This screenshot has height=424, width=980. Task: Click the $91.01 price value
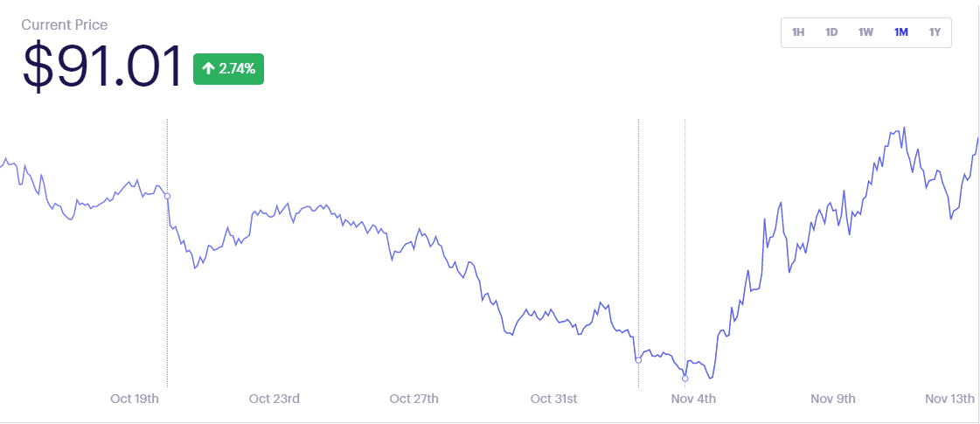point(102,66)
